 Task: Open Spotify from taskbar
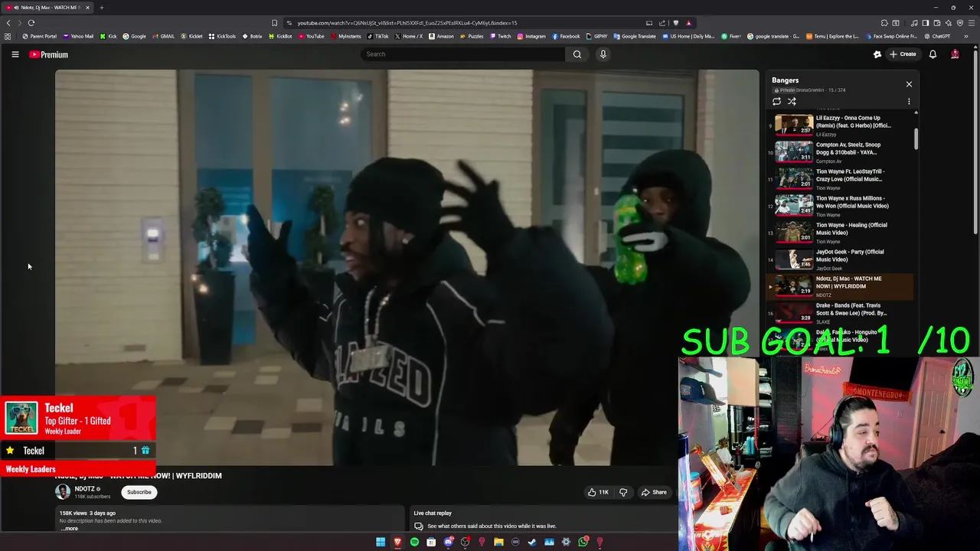414,542
